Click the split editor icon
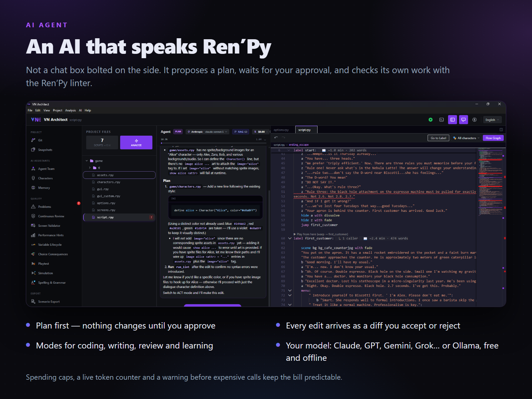 click(501, 130)
